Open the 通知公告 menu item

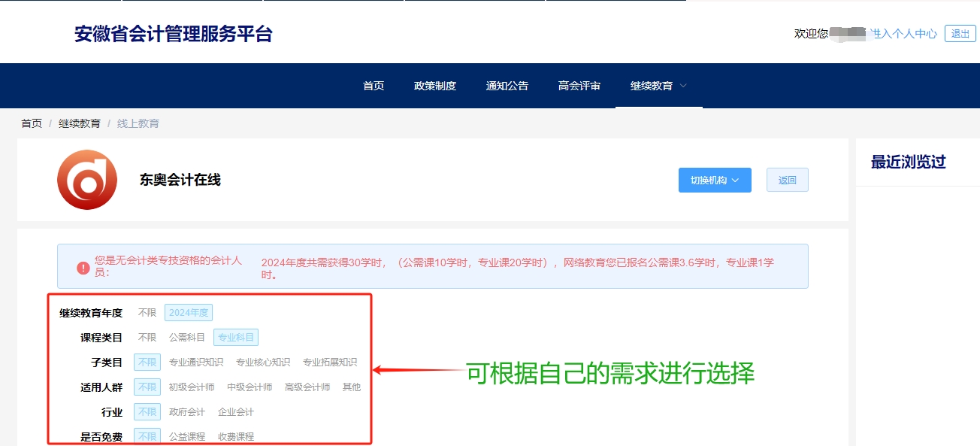(507, 86)
